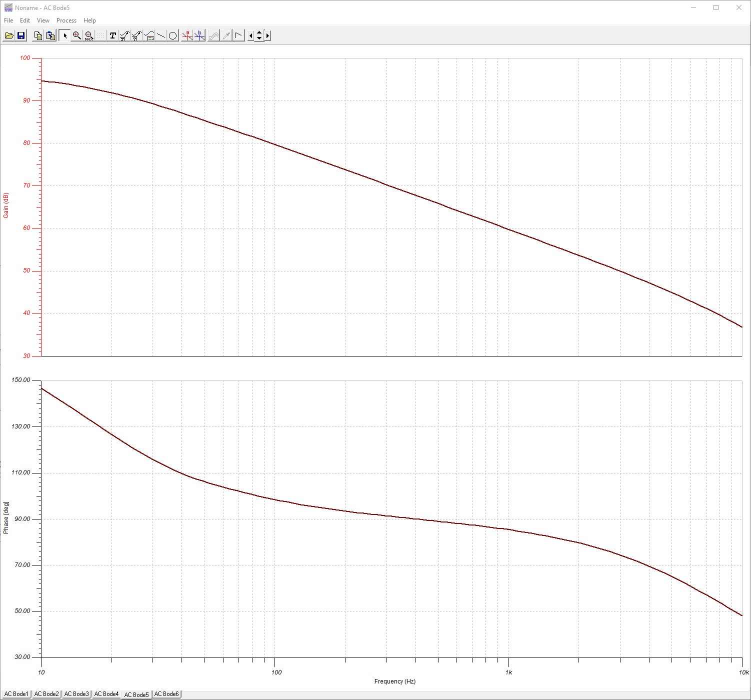Close the AC Bode5 window
The width and height of the screenshot is (751, 700).
tap(739, 7)
